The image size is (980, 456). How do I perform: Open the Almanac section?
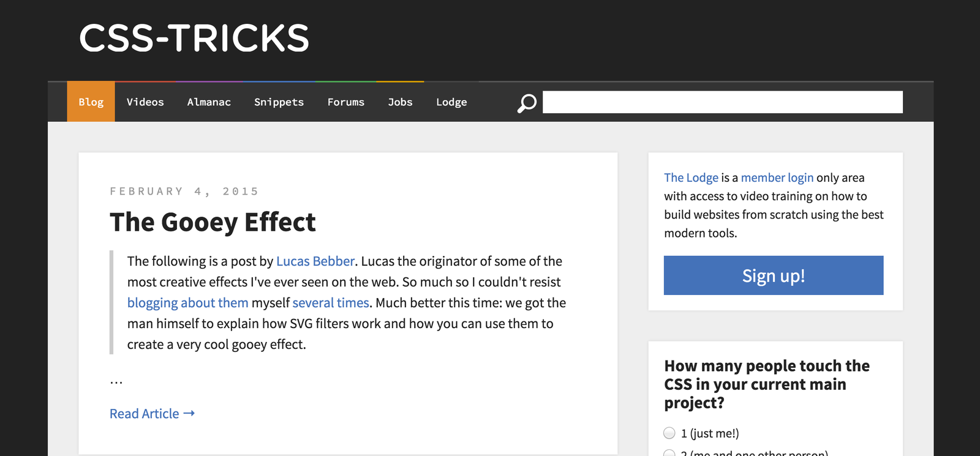click(x=209, y=102)
